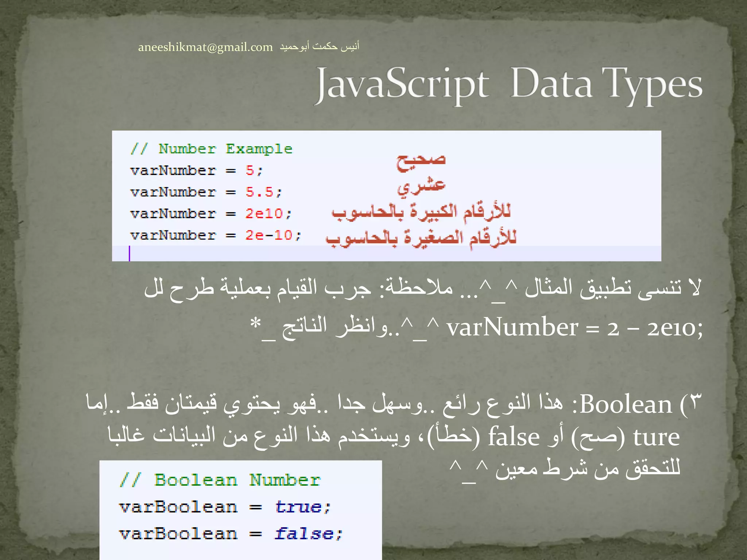Click the '// Boolean Number' comment line
This screenshot has height=560, width=747.
click(220, 480)
